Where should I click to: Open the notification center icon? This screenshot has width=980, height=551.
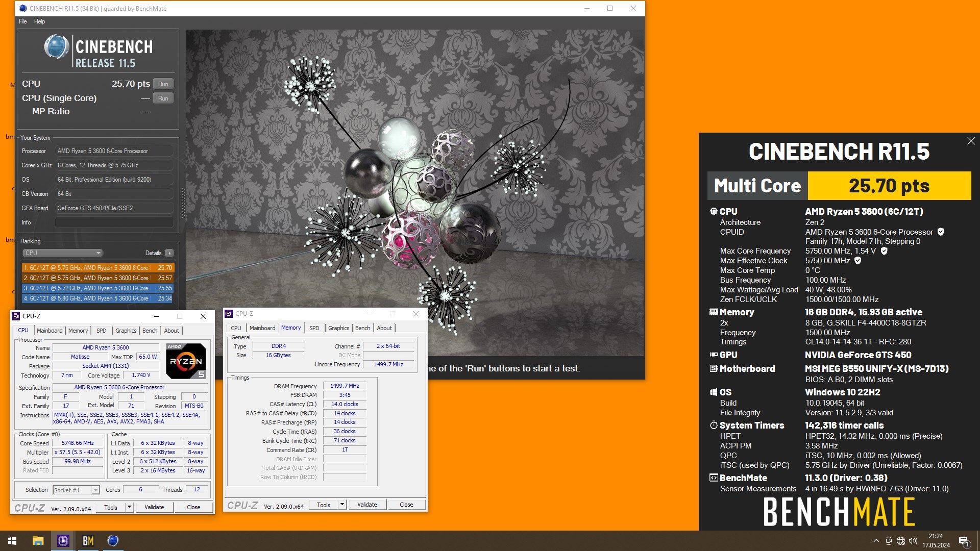[964, 541]
